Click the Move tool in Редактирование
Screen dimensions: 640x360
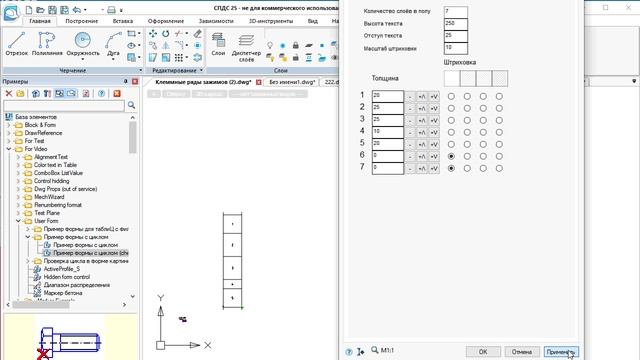(153, 34)
